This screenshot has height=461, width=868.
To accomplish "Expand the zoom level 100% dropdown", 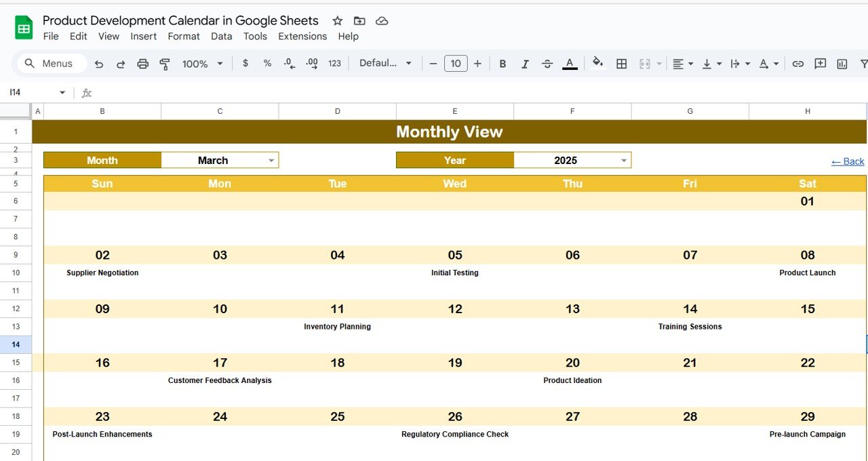I will 202,64.
